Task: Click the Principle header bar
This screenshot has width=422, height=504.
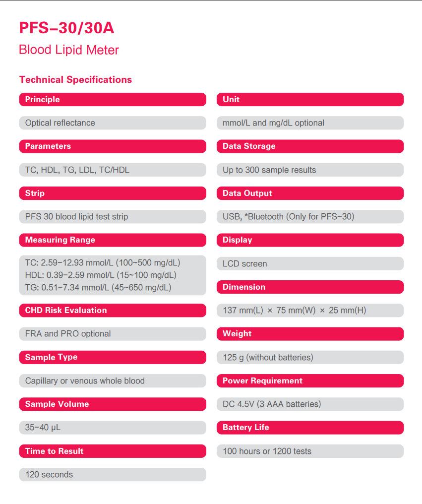Action: 112,99
